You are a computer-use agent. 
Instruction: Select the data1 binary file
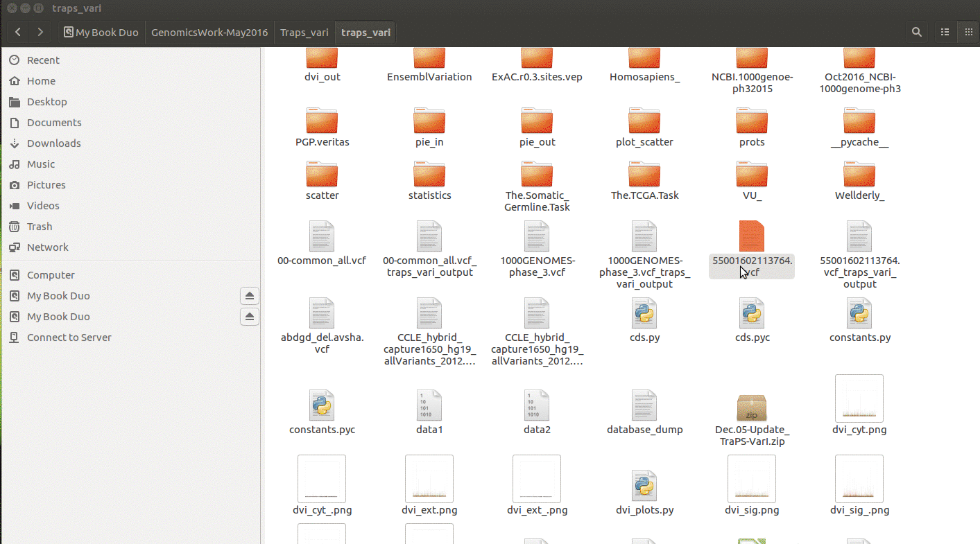429,412
